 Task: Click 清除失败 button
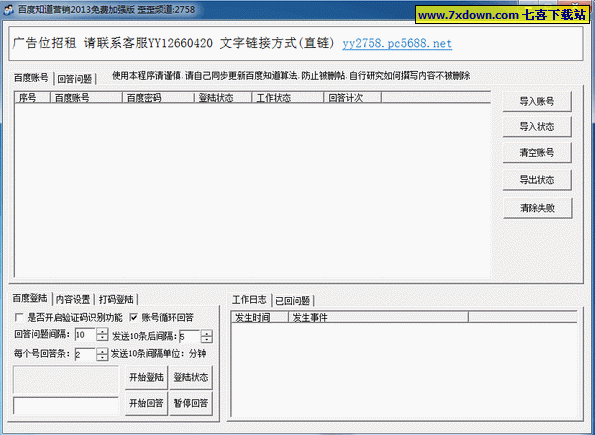click(x=537, y=208)
